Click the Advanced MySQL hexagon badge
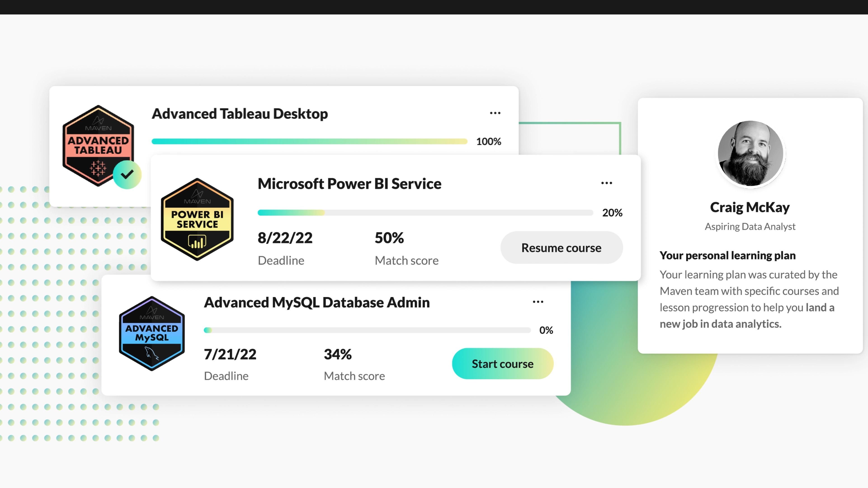The width and height of the screenshot is (868, 488). pos(152,333)
